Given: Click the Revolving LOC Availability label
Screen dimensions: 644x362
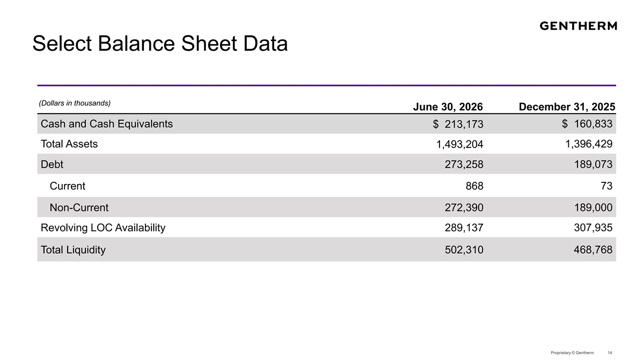Looking at the screenshot, I should (103, 228).
